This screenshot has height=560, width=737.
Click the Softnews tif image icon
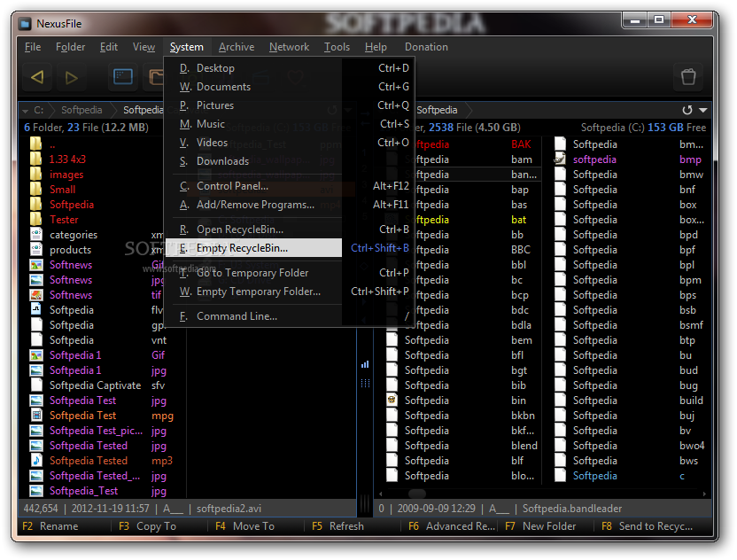(x=36, y=295)
